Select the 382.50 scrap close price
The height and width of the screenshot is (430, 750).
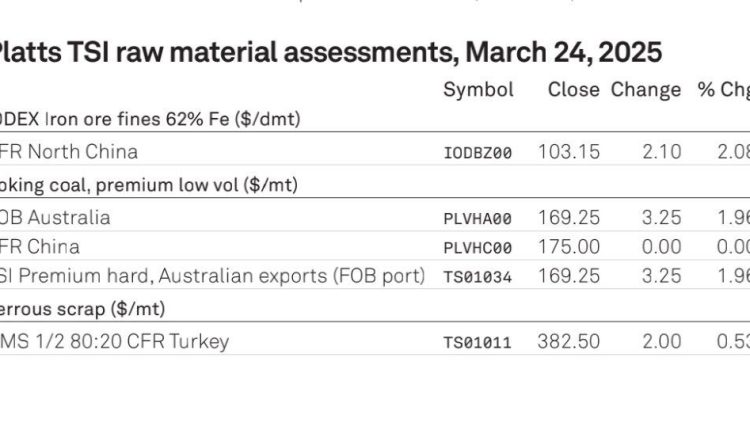click(569, 342)
